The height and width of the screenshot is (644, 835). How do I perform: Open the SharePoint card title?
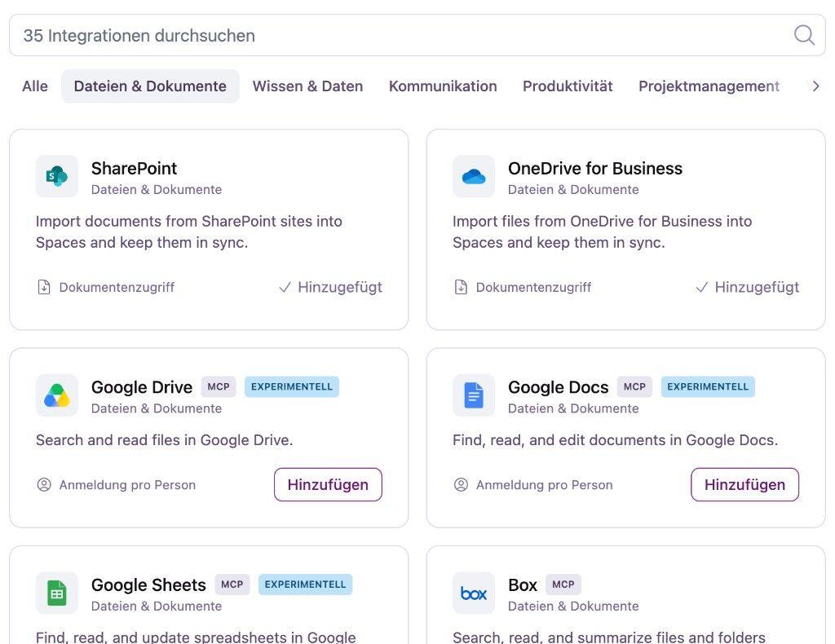[x=134, y=168]
